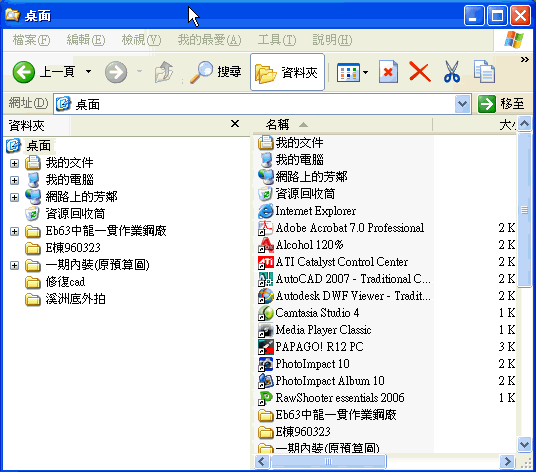Click the scissors Cut icon
536x472 pixels.
(452, 72)
